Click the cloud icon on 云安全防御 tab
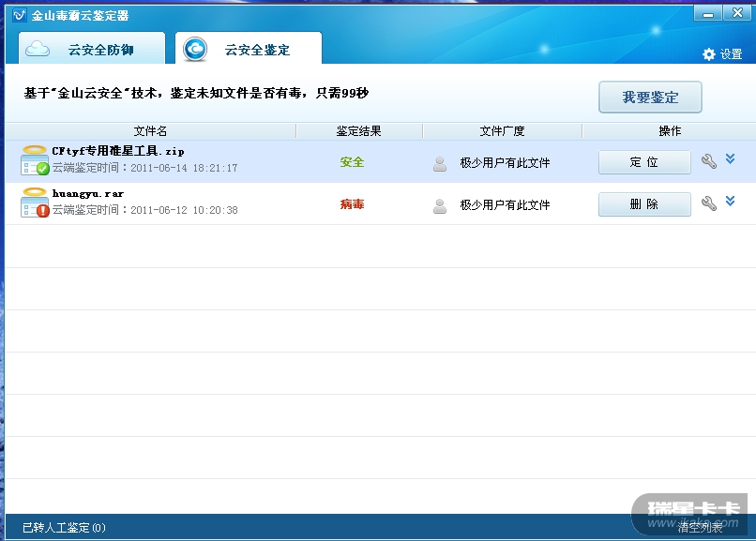 (38, 49)
